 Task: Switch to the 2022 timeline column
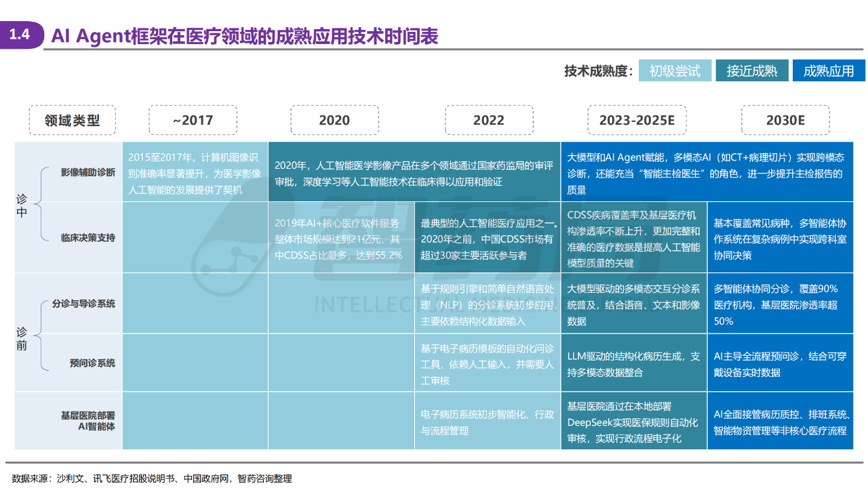[x=489, y=120]
